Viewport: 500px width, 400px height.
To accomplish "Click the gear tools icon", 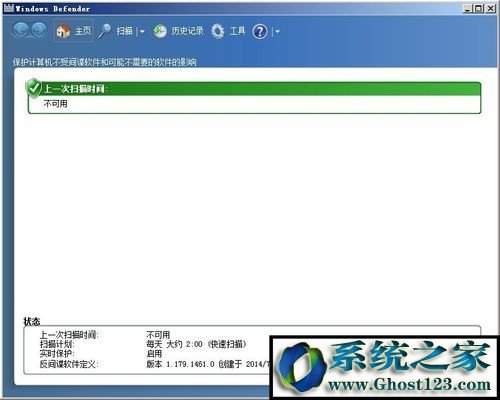I will click(218, 31).
